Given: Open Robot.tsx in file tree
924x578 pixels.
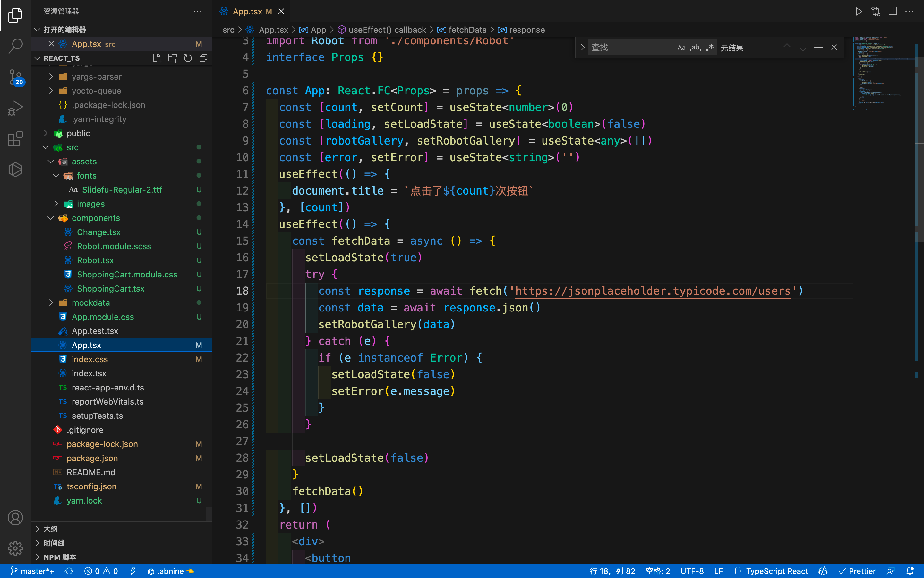Looking at the screenshot, I should (x=95, y=260).
